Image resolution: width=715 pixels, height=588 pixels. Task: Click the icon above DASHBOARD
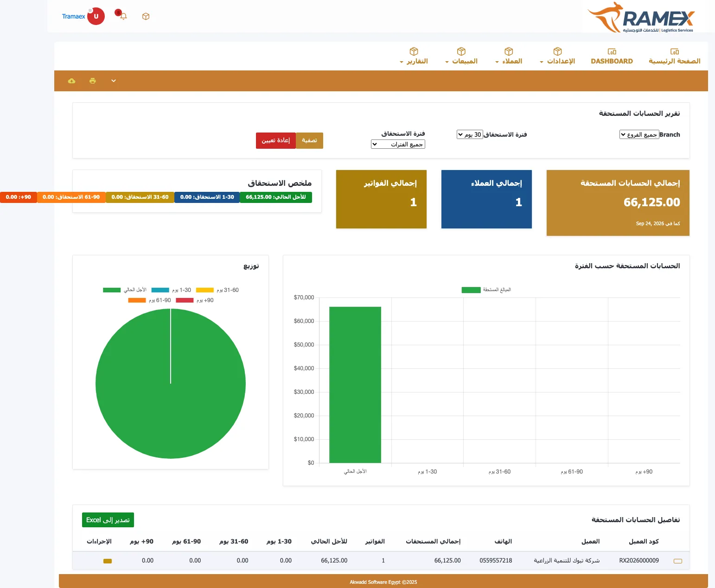click(612, 51)
